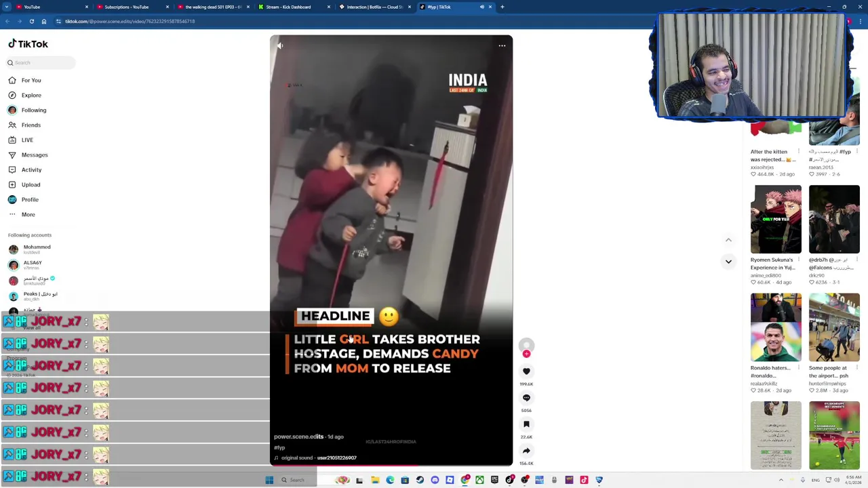Save video with the bookmark icon
868x488 pixels.
526,424
